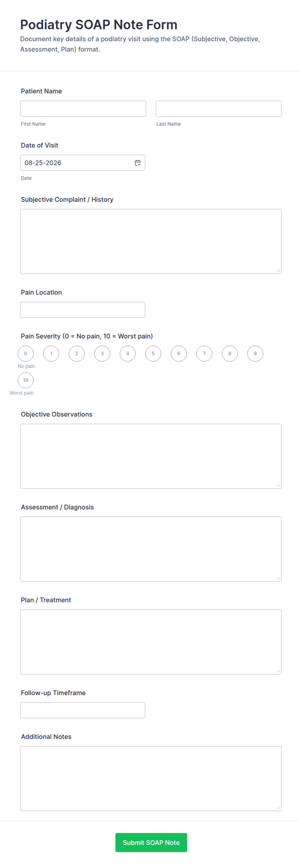Pick pain severity rating 7
Screen dimensions: 299x868
(x=204, y=353)
